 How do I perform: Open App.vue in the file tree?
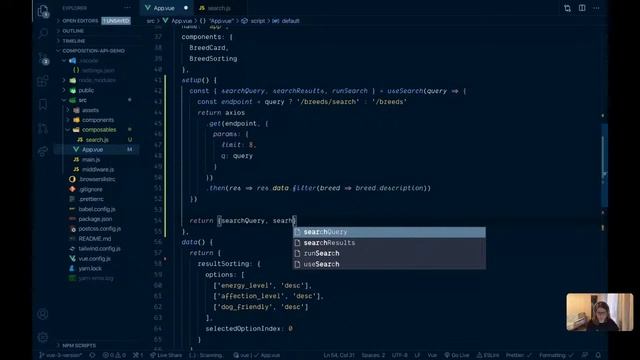coord(92,149)
